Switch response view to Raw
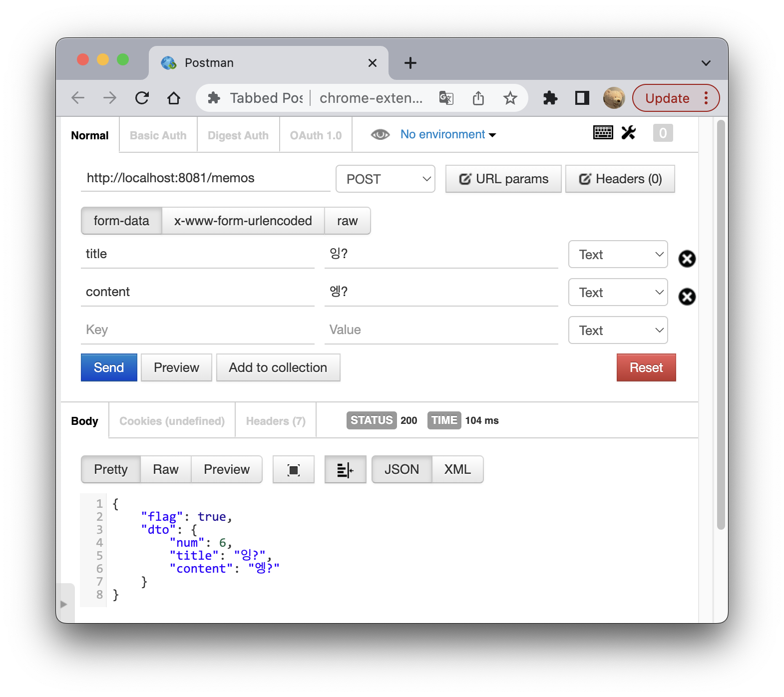This screenshot has height=697, width=784. [166, 469]
